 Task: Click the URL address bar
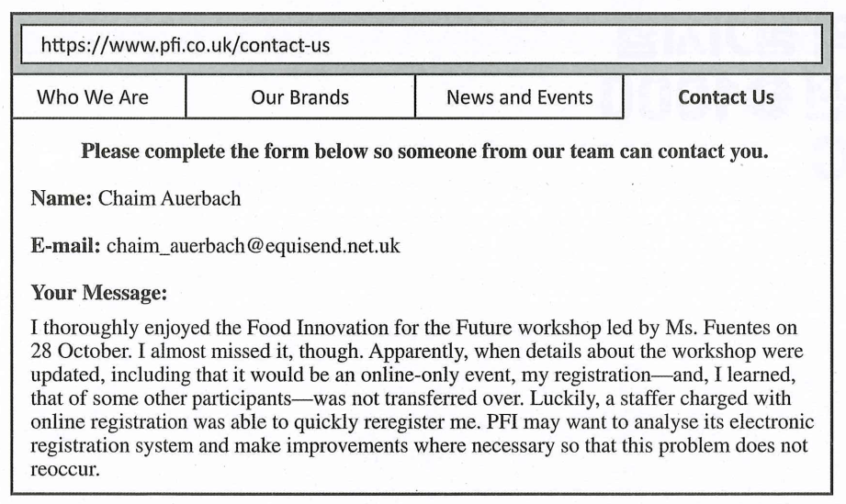pyautogui.click(x=423, y=44)
